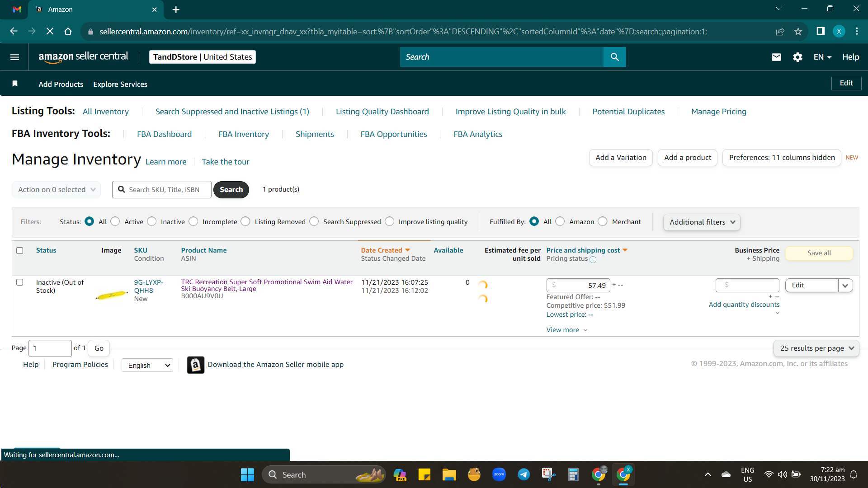Go to the FBA Dashboard
Image resolution: width=868 pixels, height=488 pixels.
pyautogui.click(x=165, y=134)
